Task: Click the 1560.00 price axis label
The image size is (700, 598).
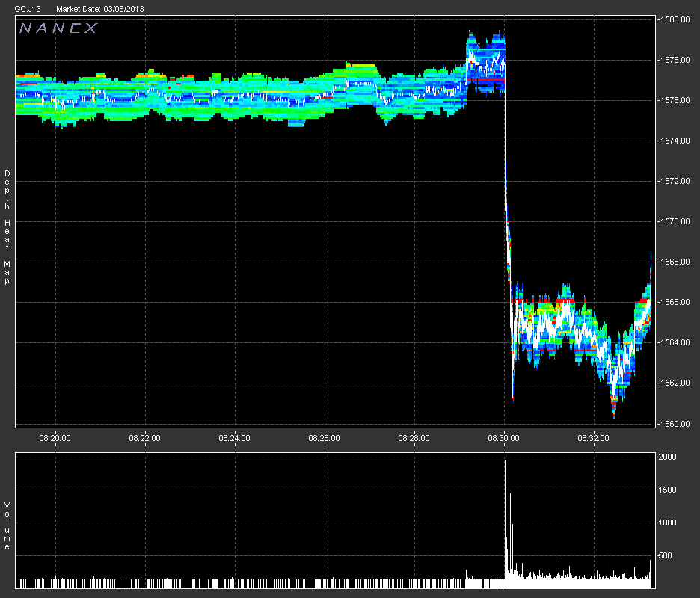Action: (675, 424)
